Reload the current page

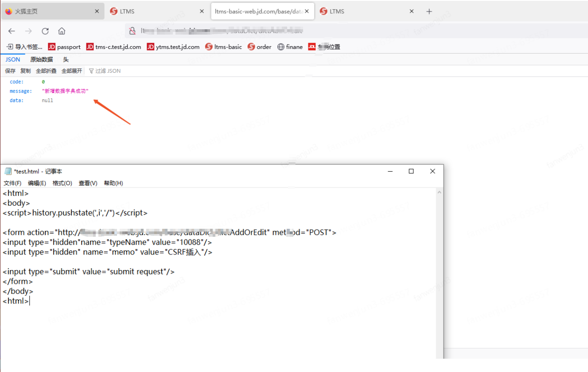[x=45, y=31]
